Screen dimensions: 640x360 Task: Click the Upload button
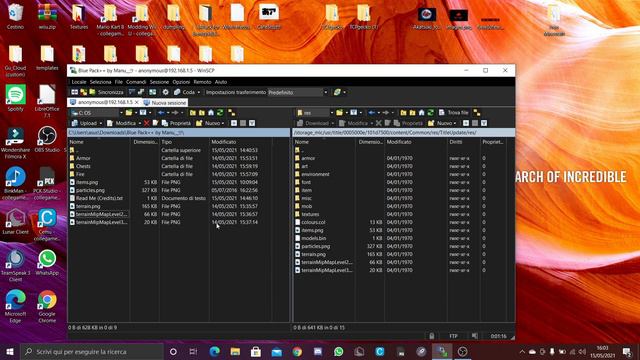pos(84,123)
